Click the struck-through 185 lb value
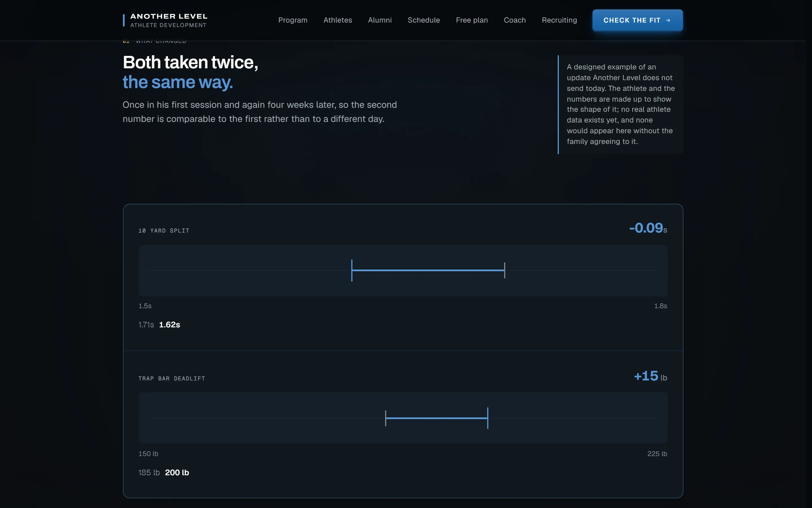Viewport: 812px width, 508px height. coord(149,472)
